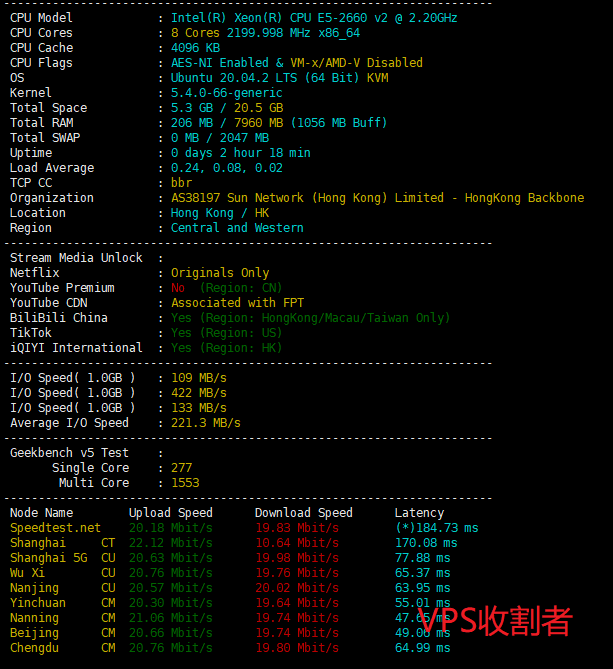
Task: Click the Average I/O Speed 221.3 MB/s value
Action: [x=205, y=423]
